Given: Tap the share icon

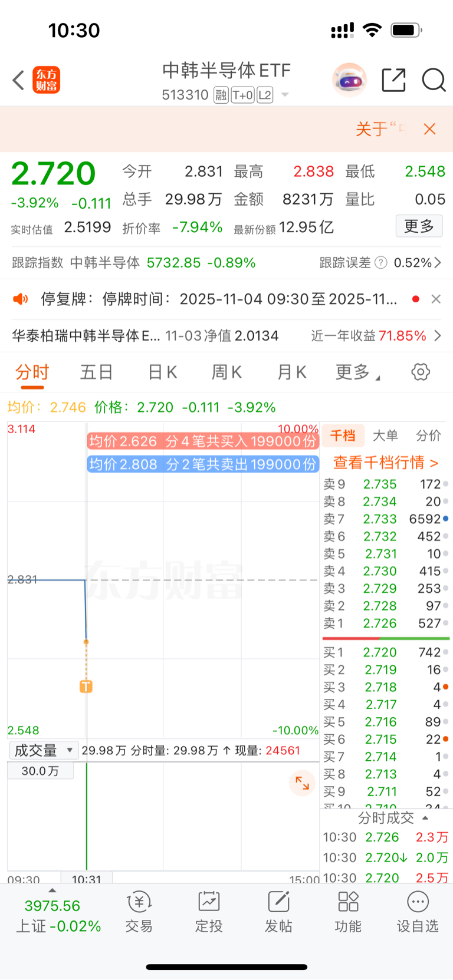Looking at the screenshot, I should point(393,80).
